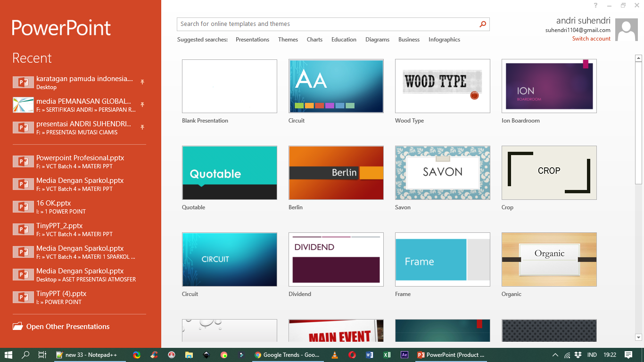Open After Effects from the taskbar
Screen dimensions: 644x362
coord(405,355)
